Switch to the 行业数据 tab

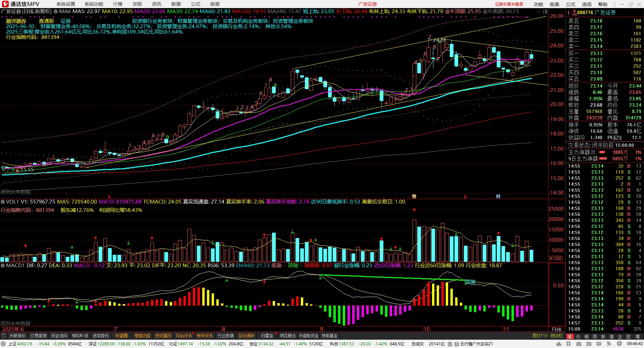(x=225, y=336)
